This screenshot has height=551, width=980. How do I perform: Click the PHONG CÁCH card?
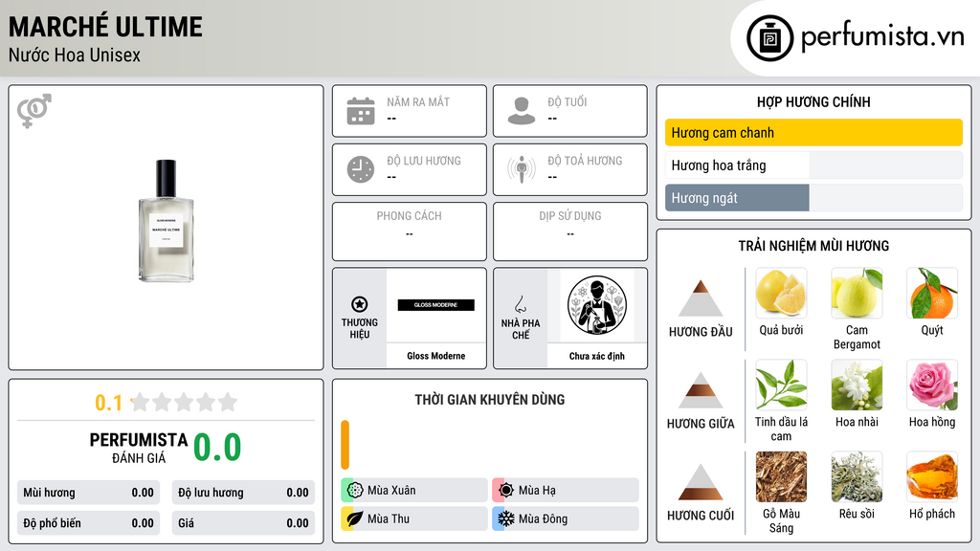coord(410,231)
